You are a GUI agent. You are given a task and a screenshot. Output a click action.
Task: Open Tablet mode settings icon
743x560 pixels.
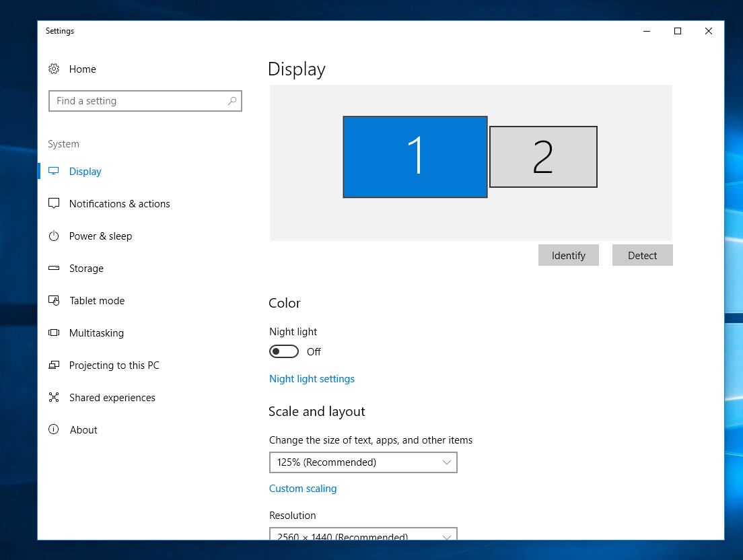pos(54,300)
